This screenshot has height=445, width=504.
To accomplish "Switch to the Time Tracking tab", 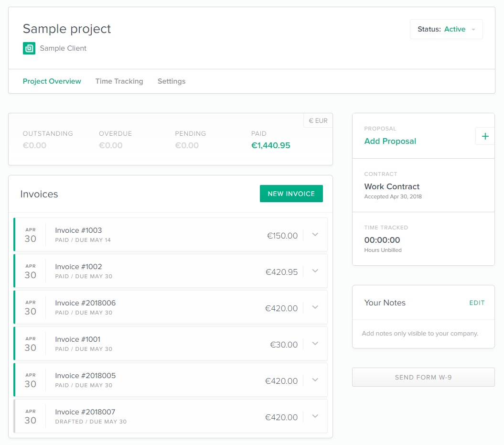I will click(119, 81).
